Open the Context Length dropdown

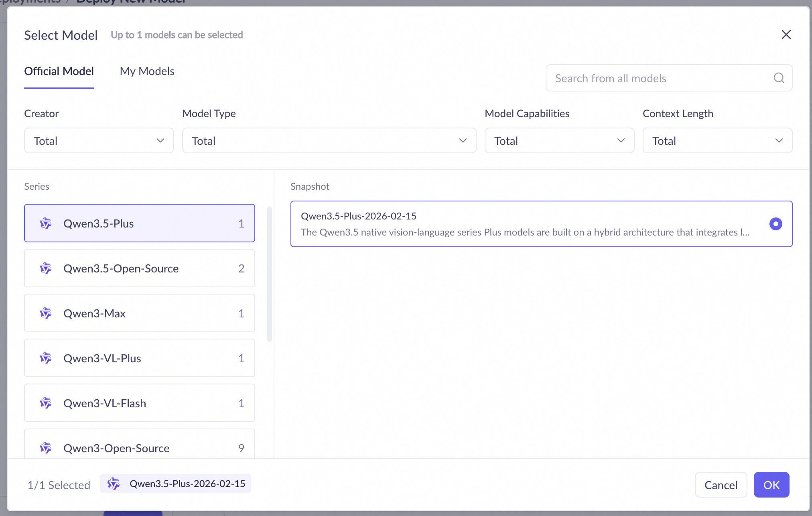[x=717, y=140]
